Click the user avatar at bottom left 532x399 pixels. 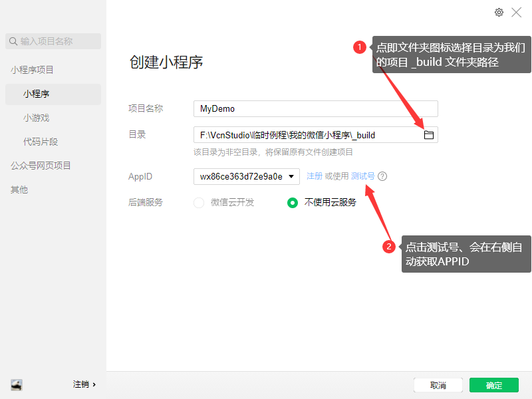click(16, 385)
